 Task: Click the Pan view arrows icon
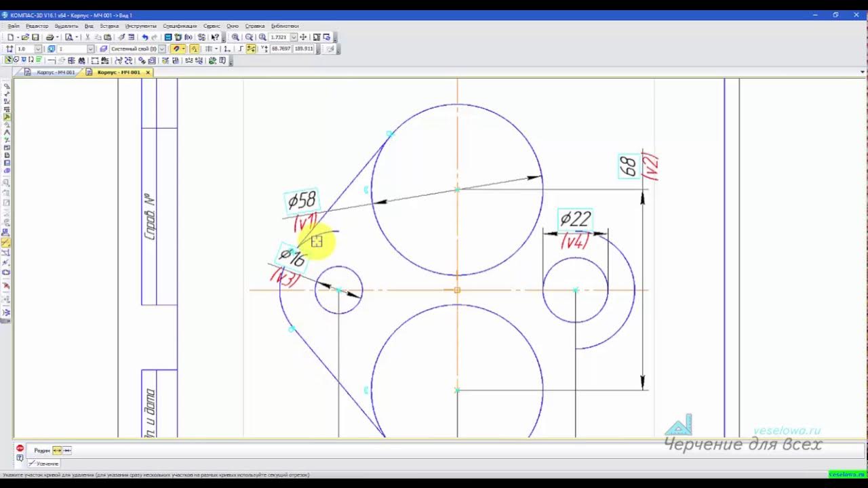(x=303, y=37)
